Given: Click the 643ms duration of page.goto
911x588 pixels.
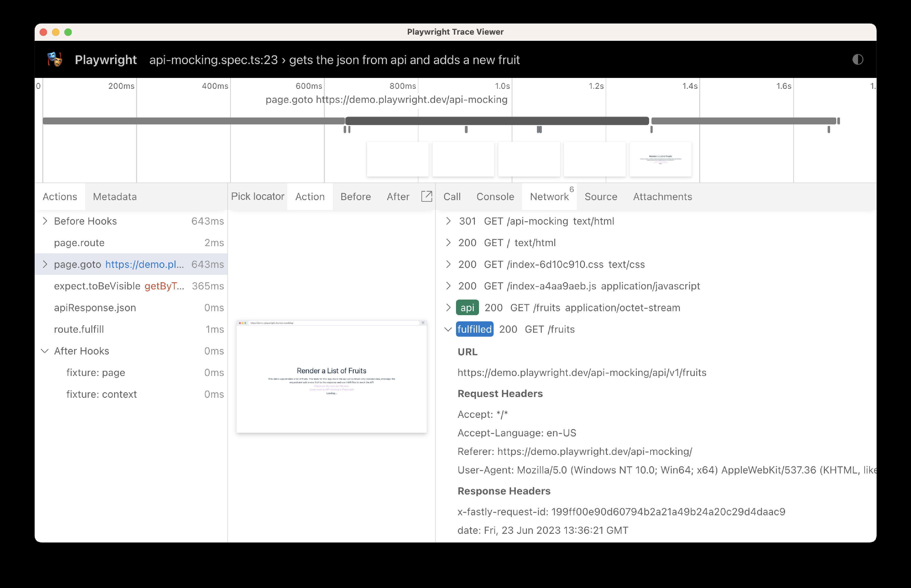Looking at the screenshot, I should click(x=208, y=264).
